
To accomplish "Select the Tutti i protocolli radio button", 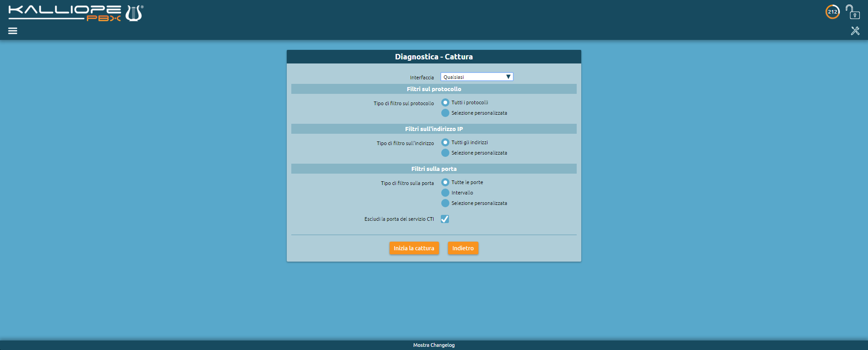I will tap(445, 102).
